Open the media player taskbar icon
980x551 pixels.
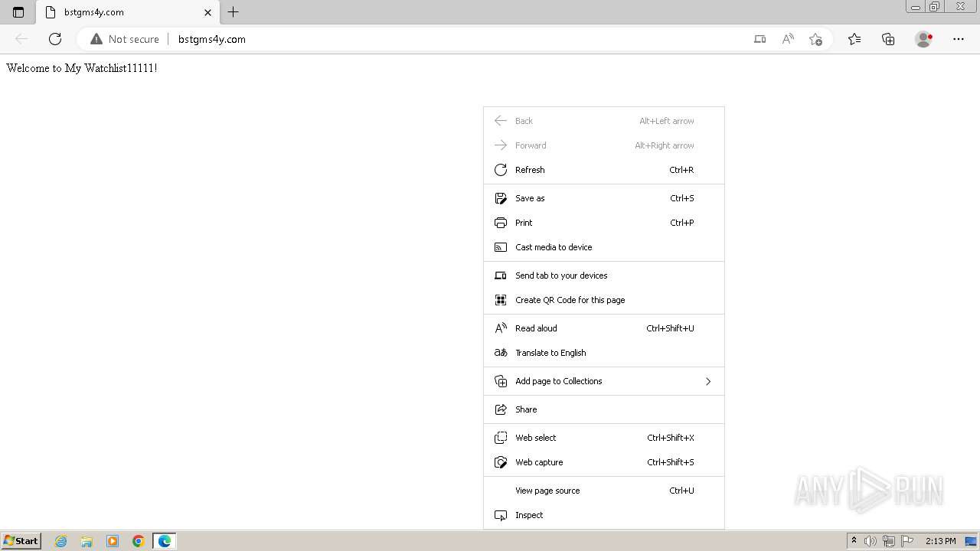click(x=113, y=541)
